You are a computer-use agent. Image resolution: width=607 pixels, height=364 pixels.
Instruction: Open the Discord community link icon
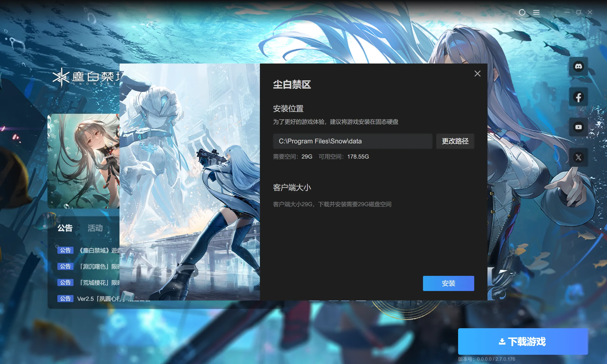578,66
